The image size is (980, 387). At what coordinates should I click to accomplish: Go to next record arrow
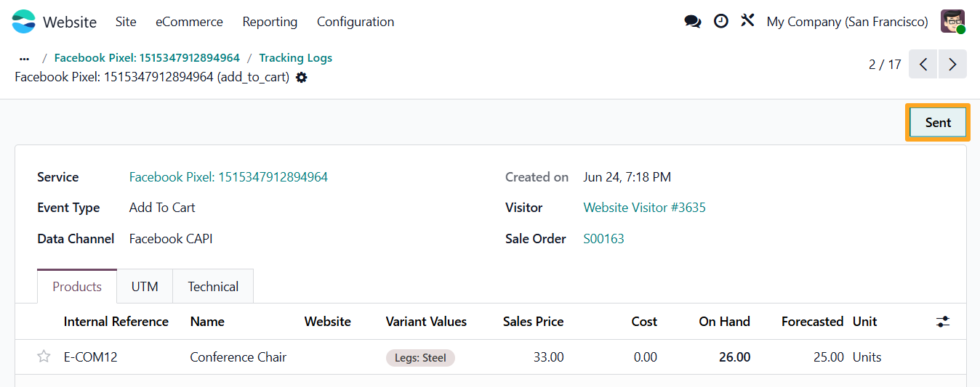(x=952, y=64)
